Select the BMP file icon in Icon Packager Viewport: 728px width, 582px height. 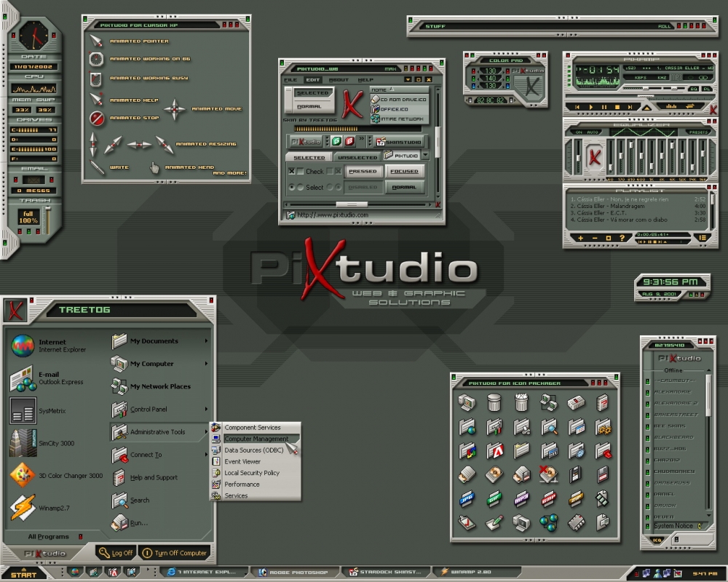pos(549,498)
